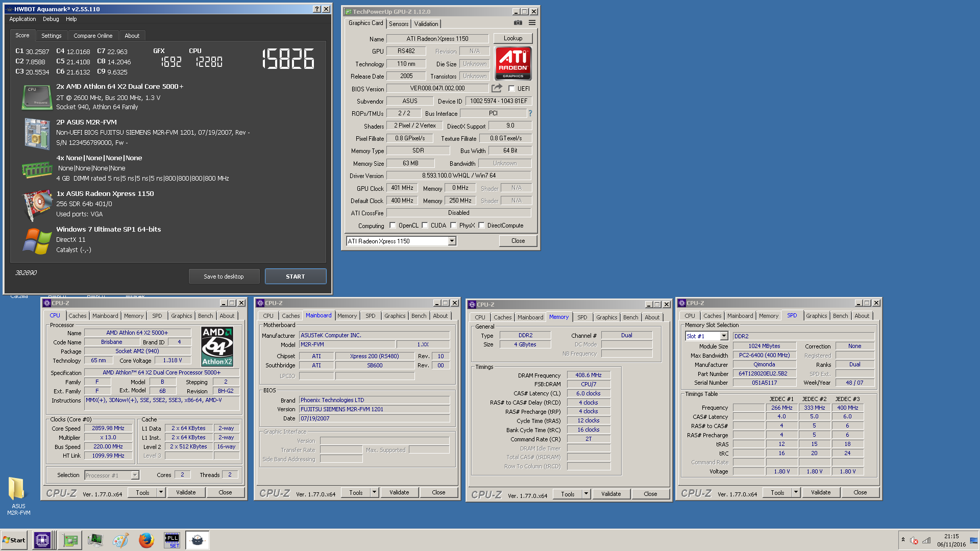Click the Core Speed value 2859.98 MHz
The image size is (980, 551).
pyautogui.click(x=108, y=429)
